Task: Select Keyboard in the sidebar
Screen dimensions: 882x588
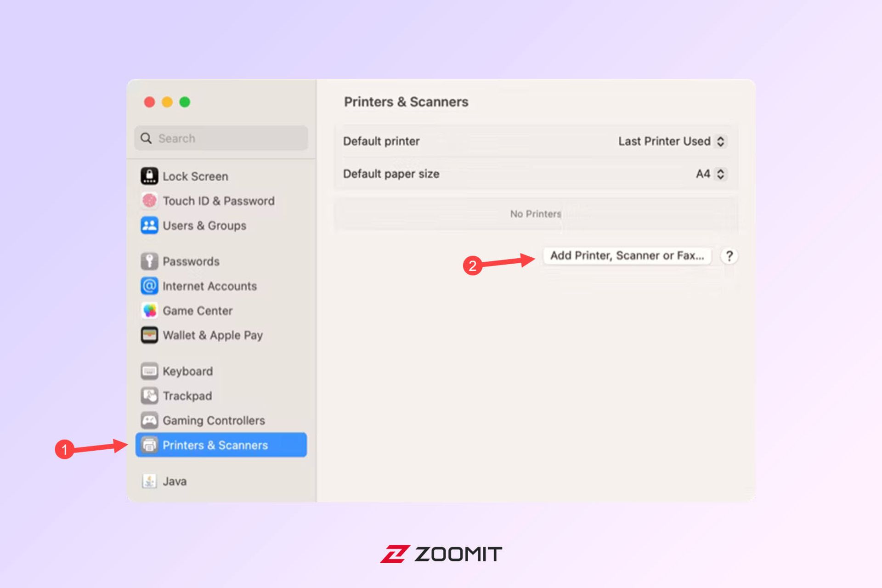Action: (187, 371)
